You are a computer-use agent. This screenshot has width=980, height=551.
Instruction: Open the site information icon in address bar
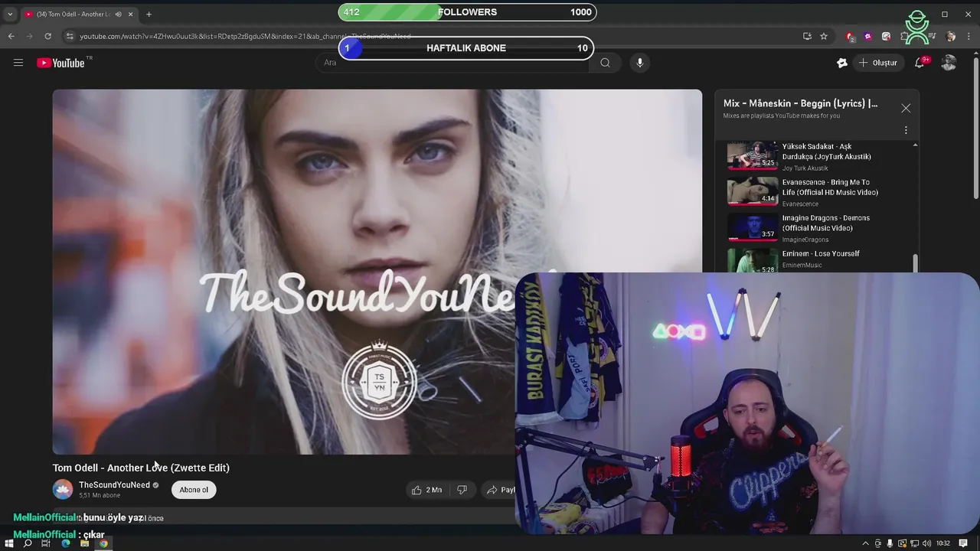pos(70,36)
